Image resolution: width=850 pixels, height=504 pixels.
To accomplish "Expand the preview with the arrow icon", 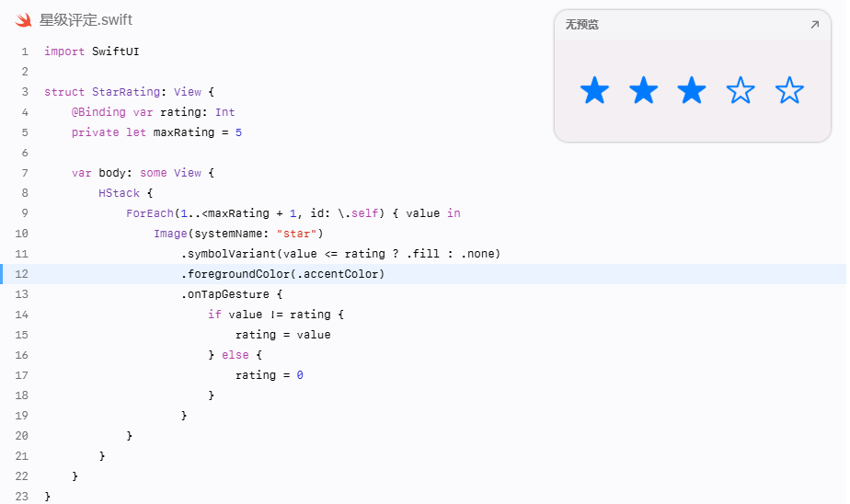I will pyautogui.click(x=814, y=25).
